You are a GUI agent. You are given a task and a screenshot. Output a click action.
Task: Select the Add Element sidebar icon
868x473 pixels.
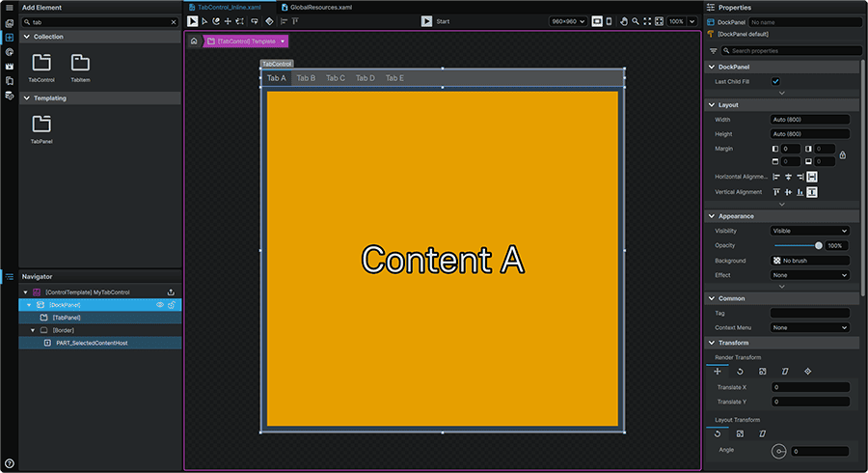[x=9, y=38]
